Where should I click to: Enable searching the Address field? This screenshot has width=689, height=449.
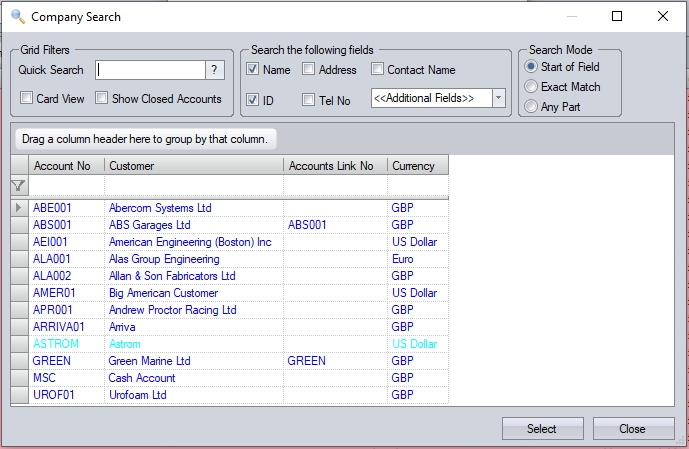pos(309,70)
